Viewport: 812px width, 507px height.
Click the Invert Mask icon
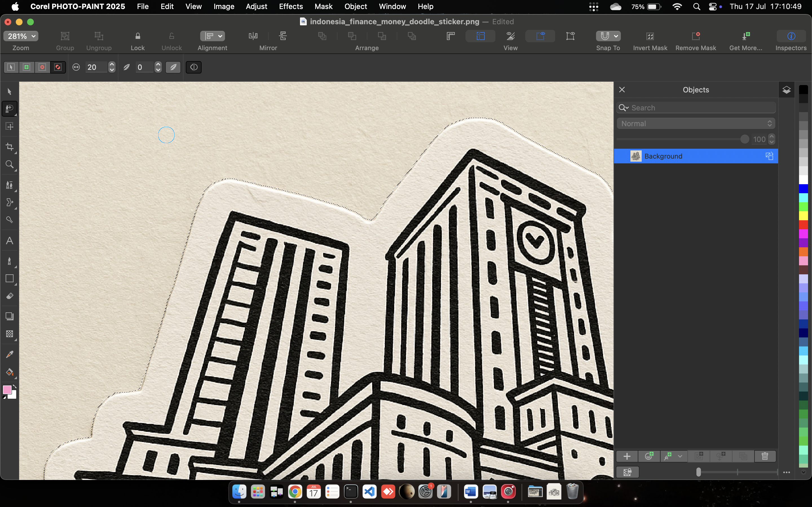pyautogui.click(x=650, y=36)
